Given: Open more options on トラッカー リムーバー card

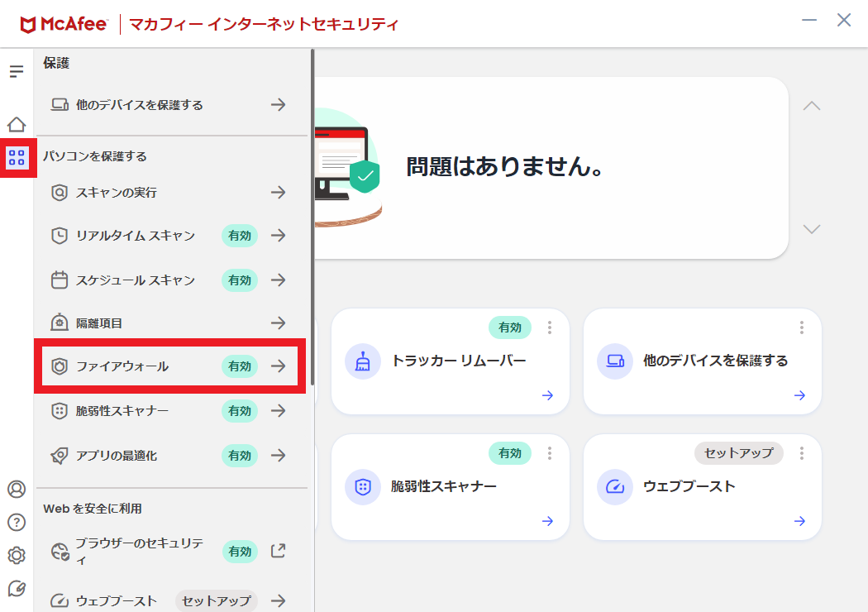Looking at the screenshot, I should pyautogui.click(x=550, y=328).
